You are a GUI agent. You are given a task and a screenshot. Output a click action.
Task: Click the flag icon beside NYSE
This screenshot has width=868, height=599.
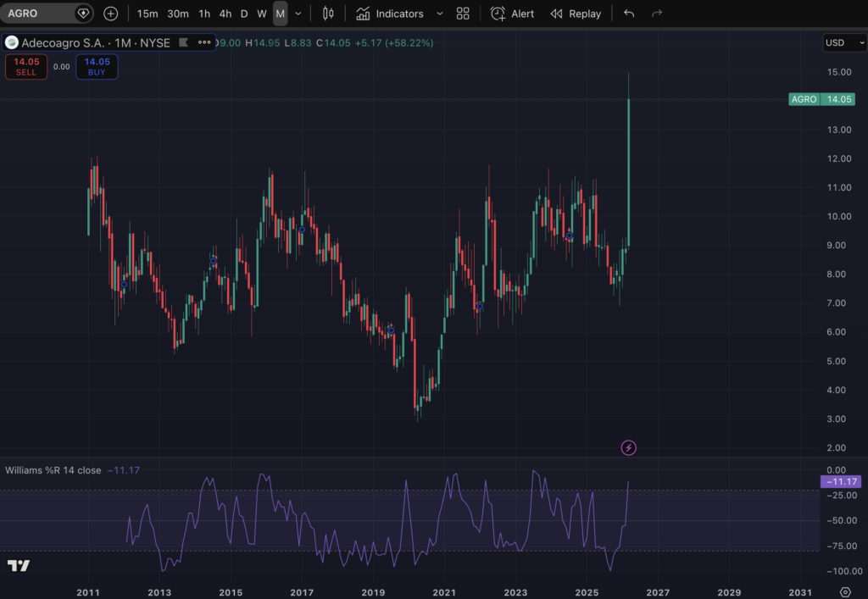pyautogui.click(x=182, y=42)
